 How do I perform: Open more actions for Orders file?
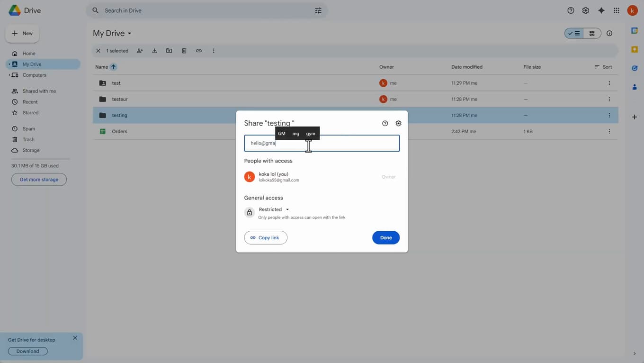click(609, 131)
